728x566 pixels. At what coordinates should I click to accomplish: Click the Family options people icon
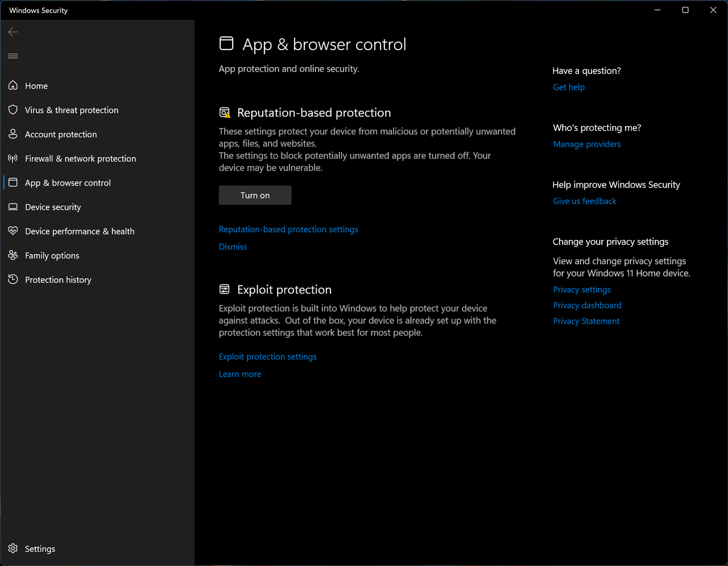13,255
